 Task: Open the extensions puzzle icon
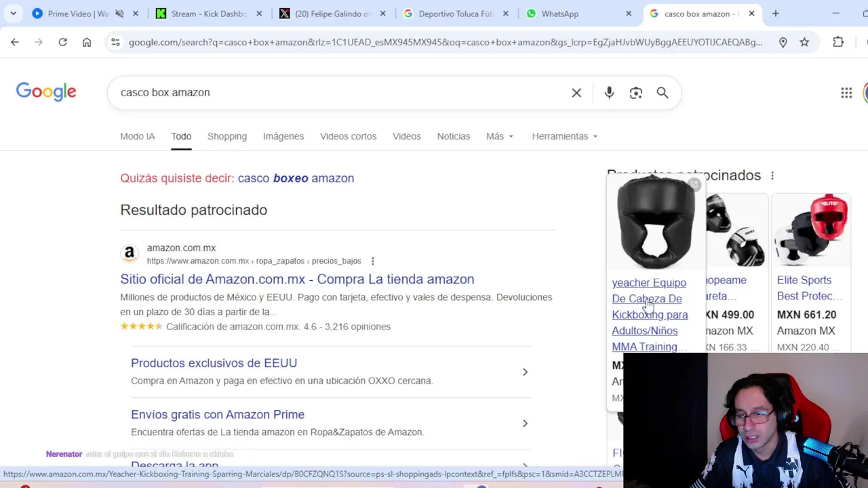(838, 42)
